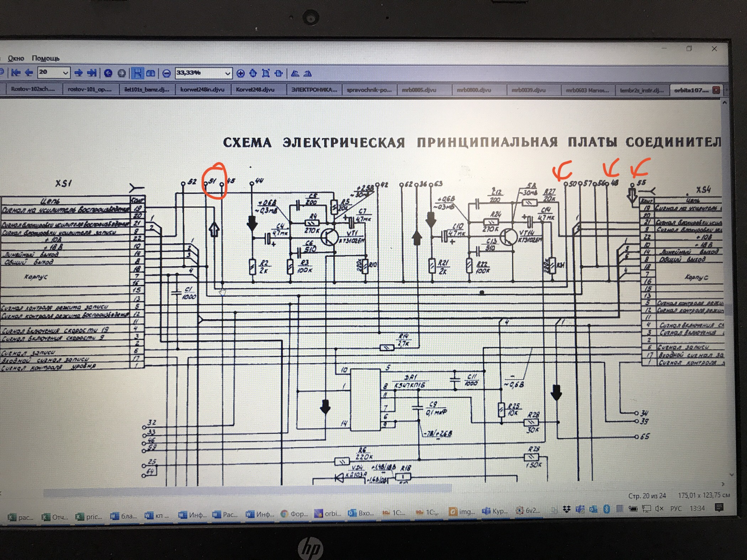Open Windows notification center
The width and height of the screenshot is (747, 560).
719,508
